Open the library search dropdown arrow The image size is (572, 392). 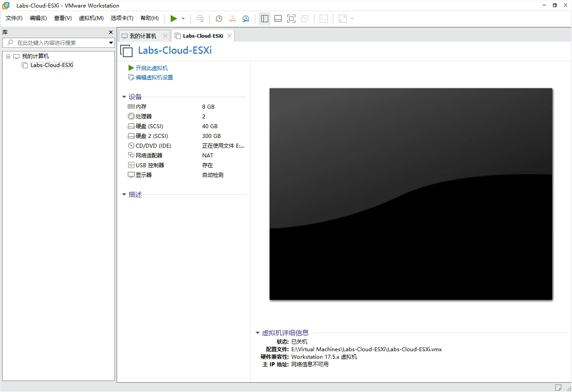[x=111, y=43]
